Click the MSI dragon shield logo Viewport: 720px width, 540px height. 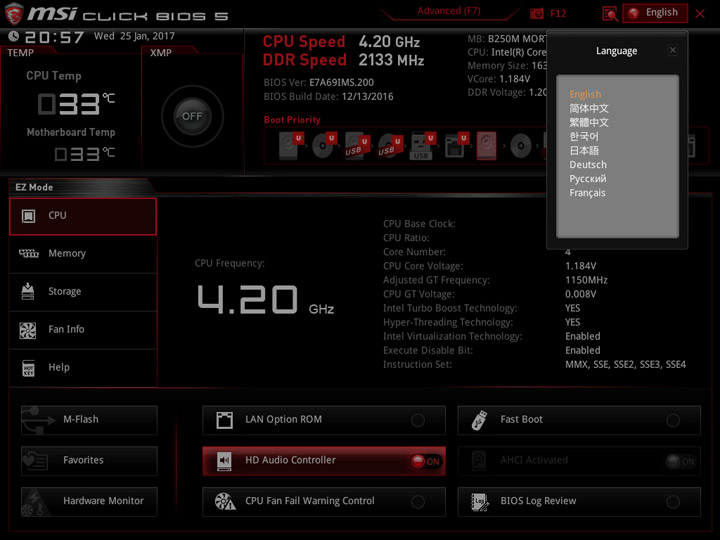tap(14, 14)
